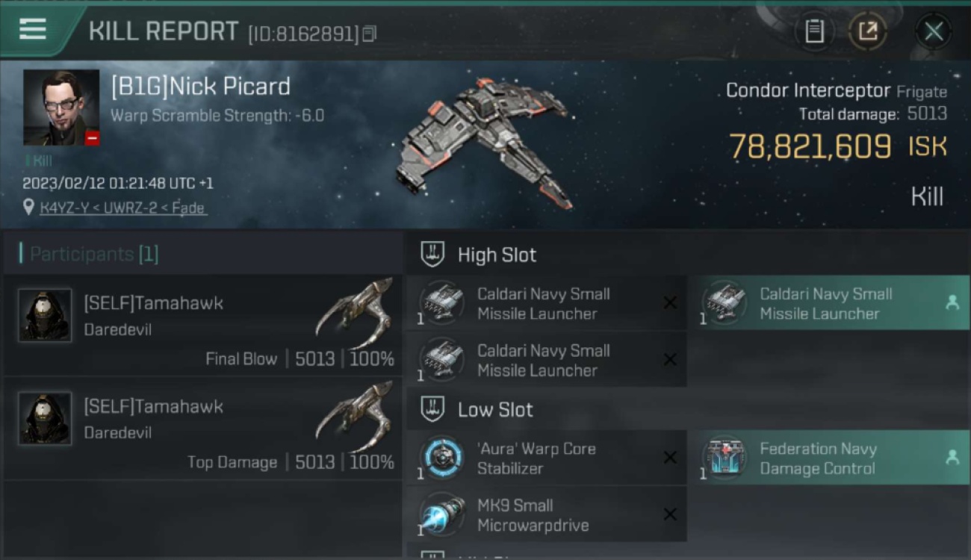Screen dimensions: 971x560
Task: Click the Low Slot section header
Action: [477, 409]
